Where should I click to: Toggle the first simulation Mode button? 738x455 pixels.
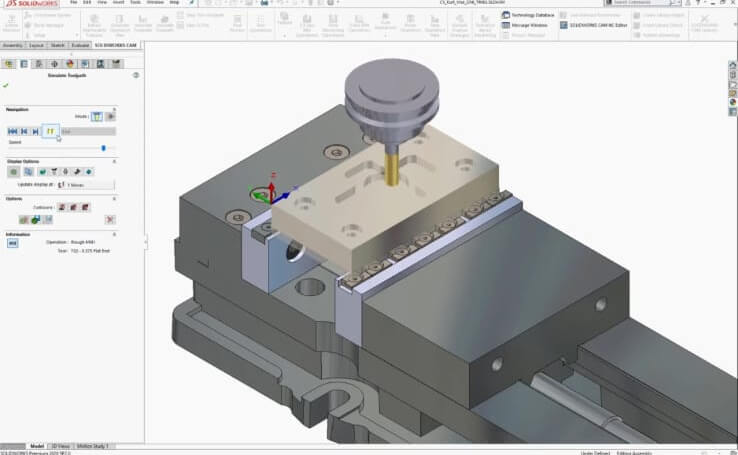97,116
